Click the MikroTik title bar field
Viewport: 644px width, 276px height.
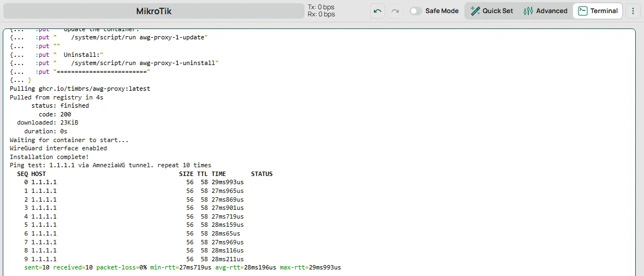click(x=153, y=11)
